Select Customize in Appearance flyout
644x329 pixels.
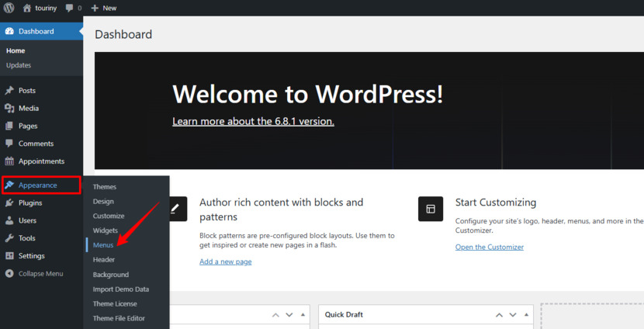point(109,216)
